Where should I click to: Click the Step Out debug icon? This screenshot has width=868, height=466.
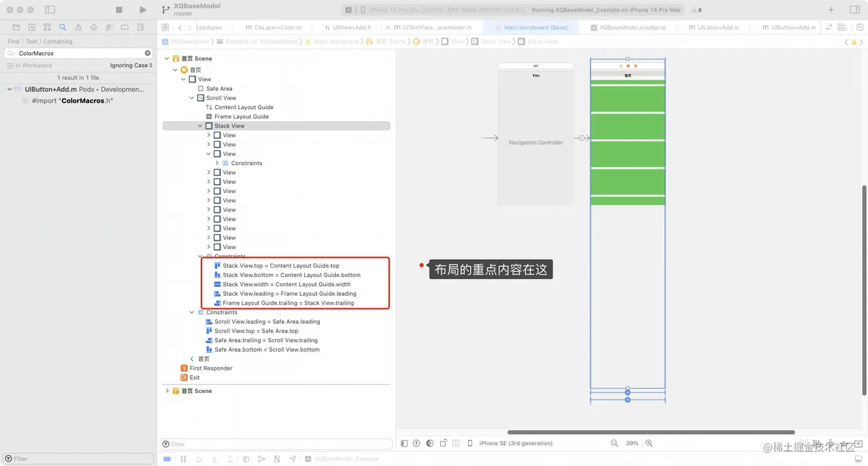[230, 459]
